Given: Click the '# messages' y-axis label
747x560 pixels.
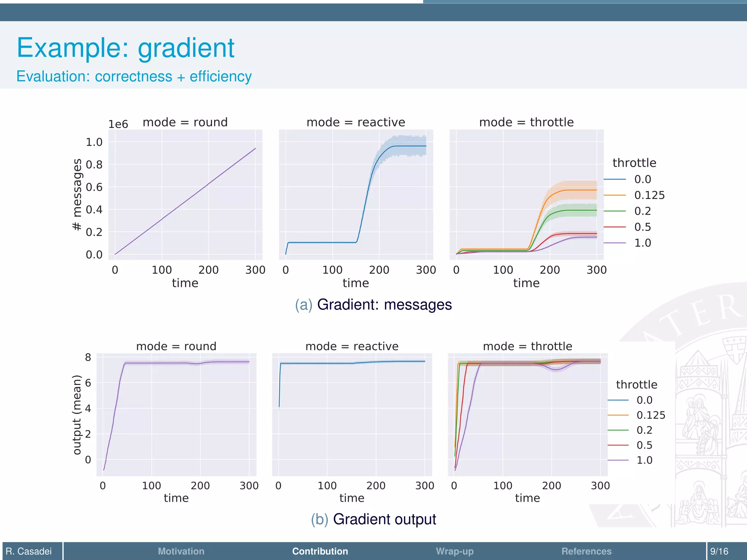Looking at the screenshot, I should [x=77, y=194].
